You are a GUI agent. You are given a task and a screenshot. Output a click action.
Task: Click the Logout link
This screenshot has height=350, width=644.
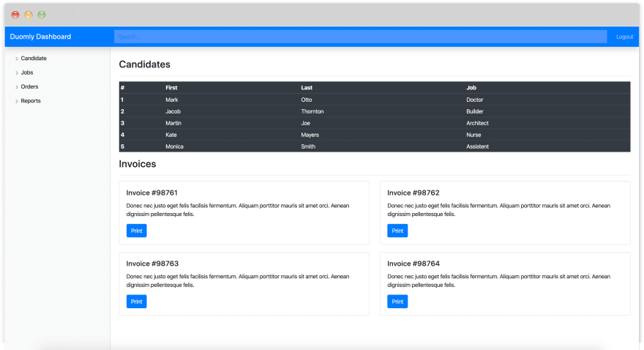click(624, 37)
